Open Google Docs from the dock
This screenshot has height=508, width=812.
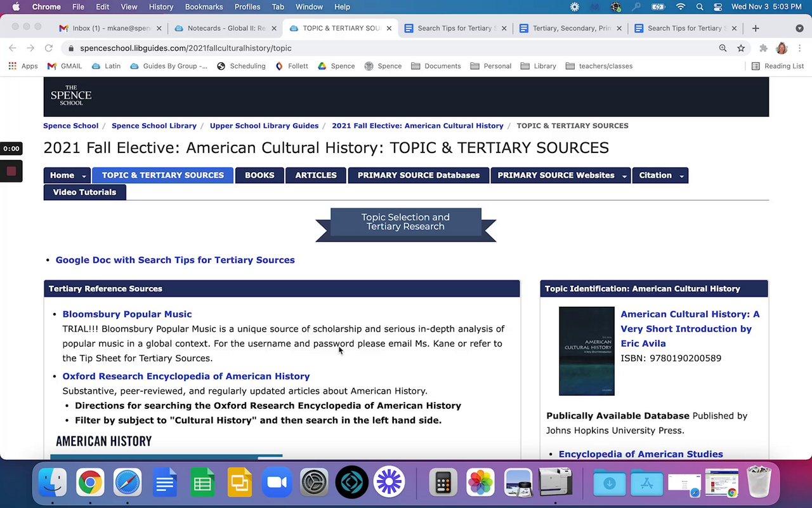[165, 483]
